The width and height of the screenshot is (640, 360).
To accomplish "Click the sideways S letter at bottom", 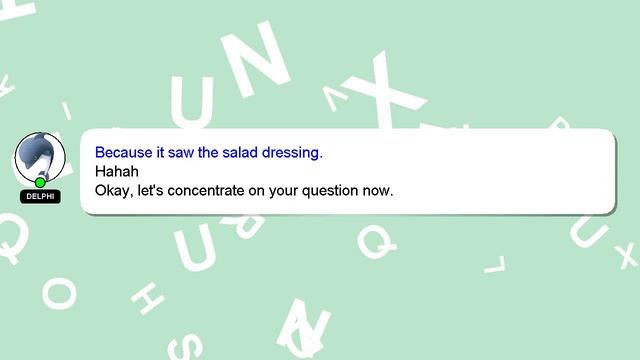I will tap(186, 347).
